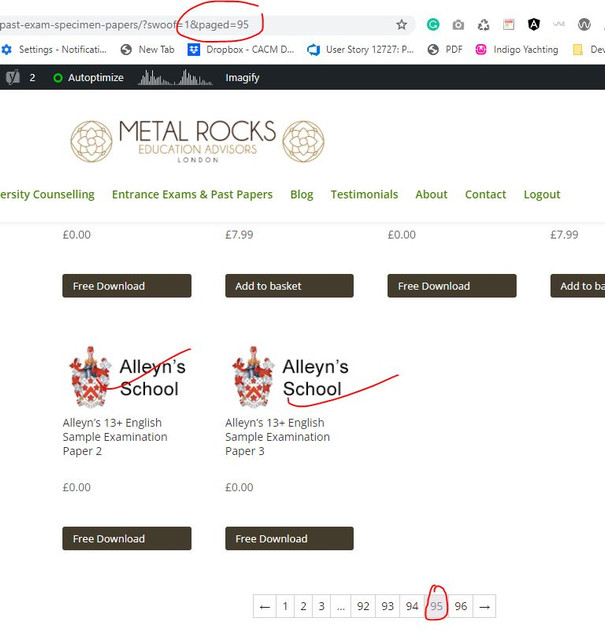
Task: Open the Testimonials page
Action: pos(364,194)
